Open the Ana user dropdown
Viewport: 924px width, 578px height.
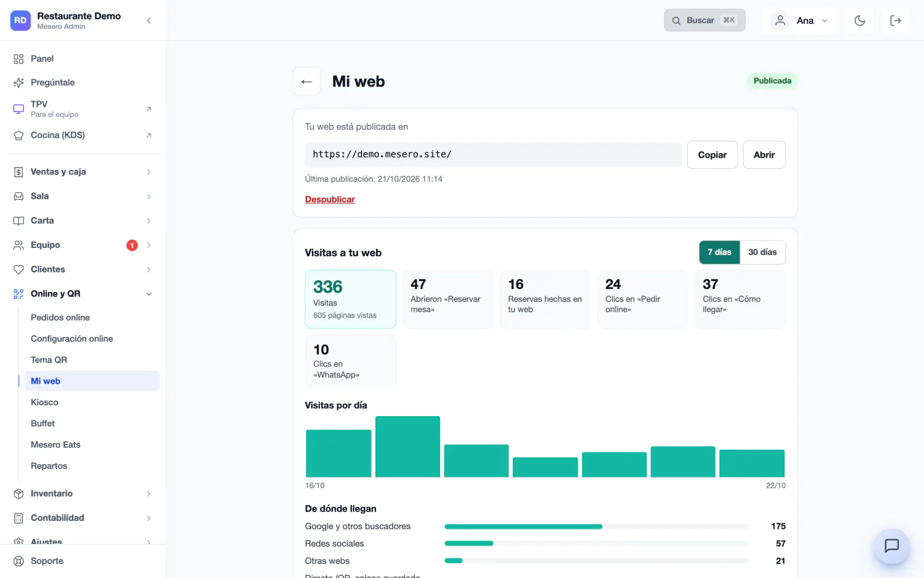(800, 21)
